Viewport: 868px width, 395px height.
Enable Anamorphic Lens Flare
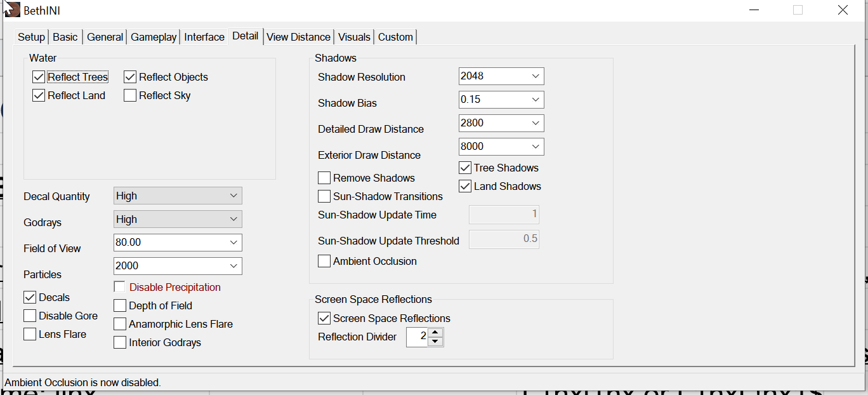click(120, 324)
